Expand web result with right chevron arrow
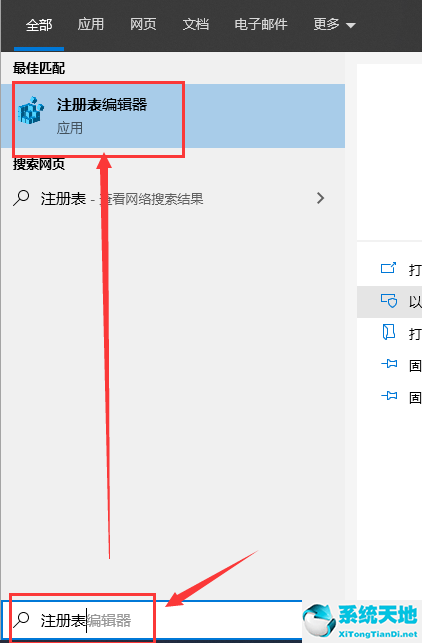 click(x=321, y=198)
